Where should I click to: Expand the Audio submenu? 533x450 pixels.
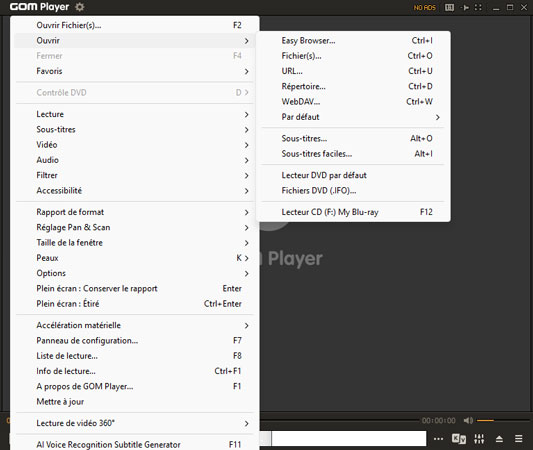click(135, 160)
